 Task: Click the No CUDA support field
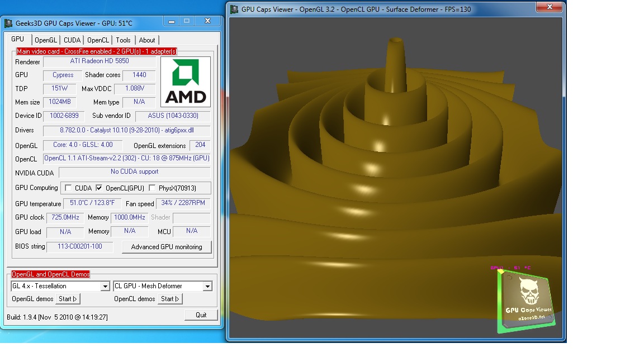(x=135, y=172)
